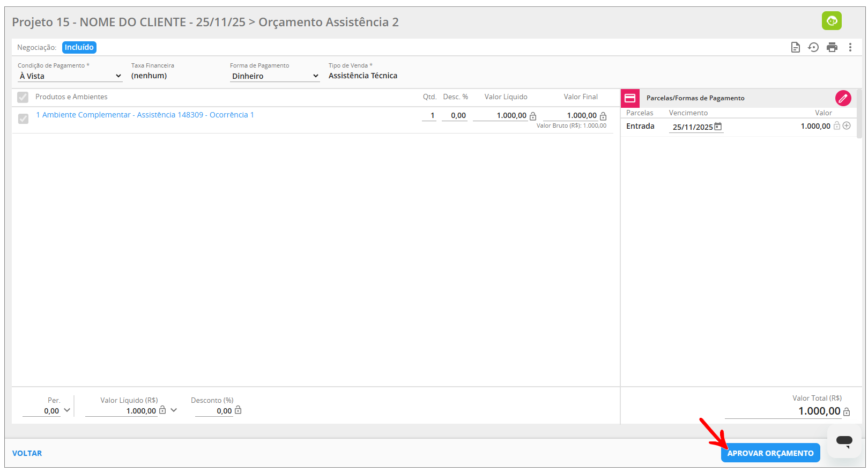Toggle checkbox for Ambiente Complementar row
The width and height of the screenshot is (868, 472).
pos(23,119)
